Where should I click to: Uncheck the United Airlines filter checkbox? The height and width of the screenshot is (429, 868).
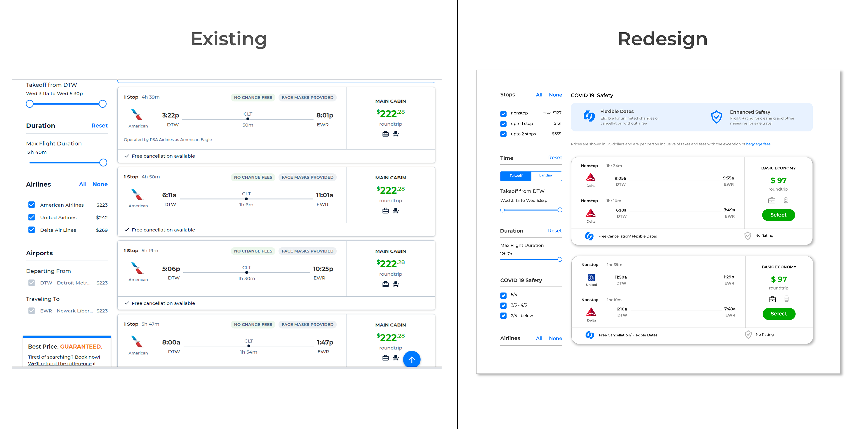tap(32, 217)
